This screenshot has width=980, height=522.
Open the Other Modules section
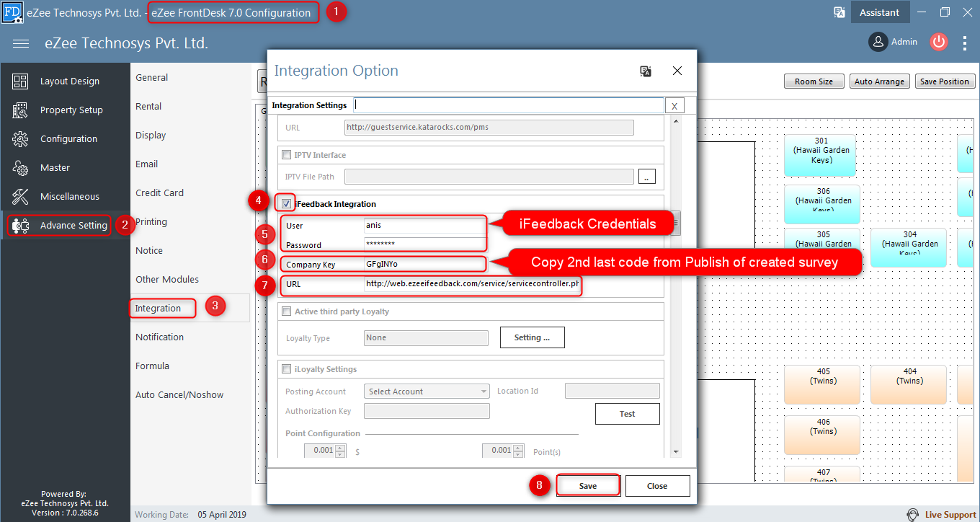click(x=167, y=279)
